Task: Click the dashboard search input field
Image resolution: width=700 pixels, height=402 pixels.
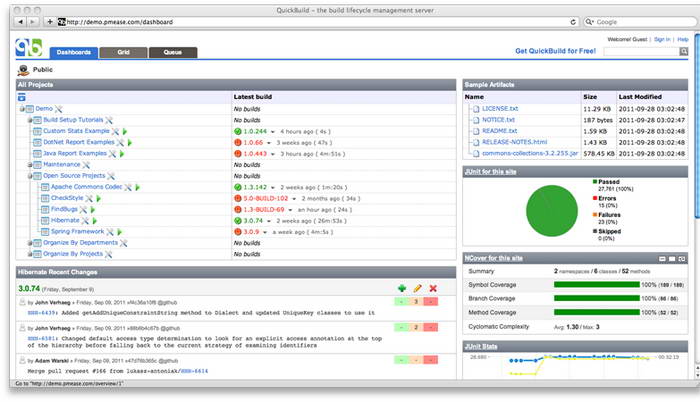Action: pyautogui.click(x=641, y=52)
